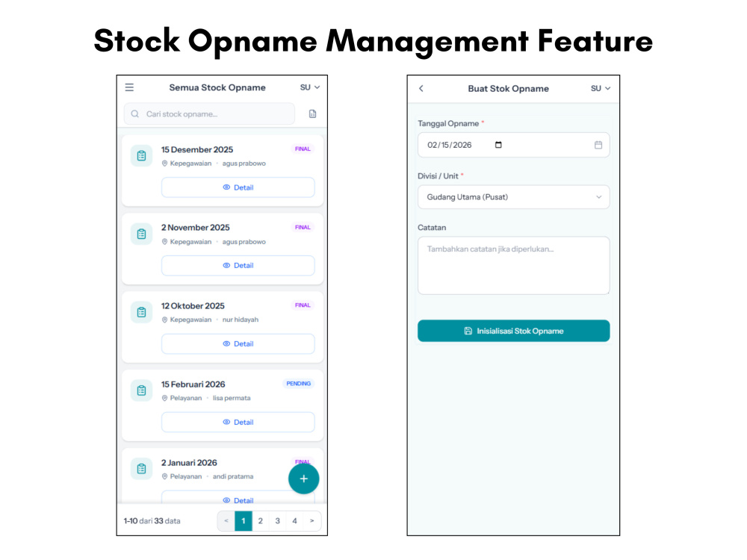Select page 4 in pagination
The height and width of the screenshot is (560, 747).
pos(295,521)
